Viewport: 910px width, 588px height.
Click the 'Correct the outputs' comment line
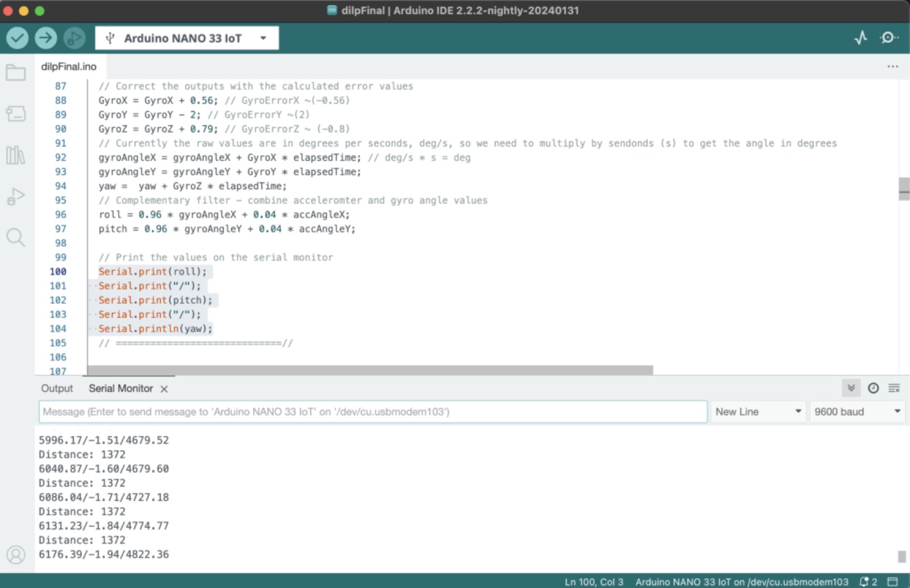point(256,86)
